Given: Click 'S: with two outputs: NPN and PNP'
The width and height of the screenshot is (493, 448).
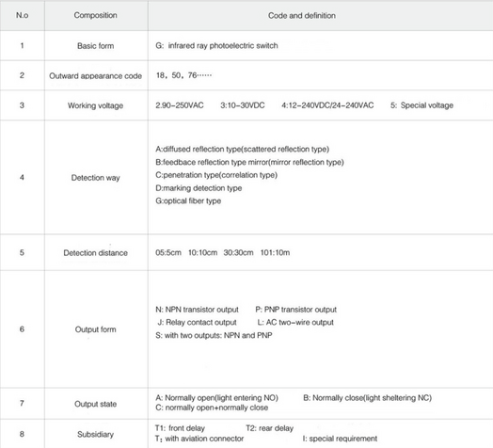Looking at the screenshot, I should (214, 335).
